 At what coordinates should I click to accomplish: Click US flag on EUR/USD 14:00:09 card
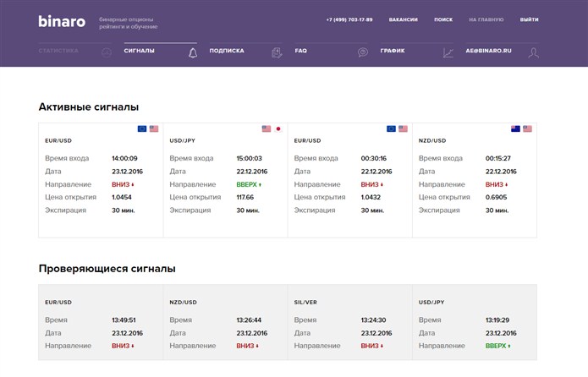point(154,129)
